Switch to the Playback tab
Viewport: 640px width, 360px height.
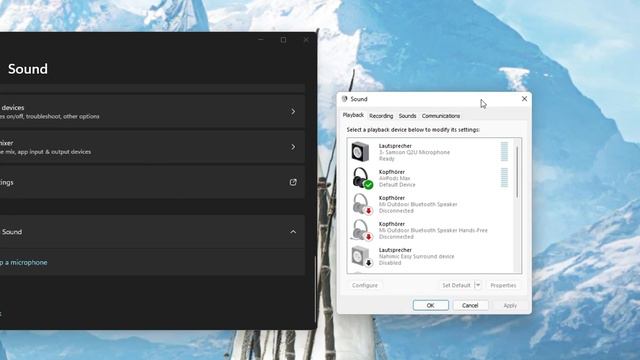[353, 116]
